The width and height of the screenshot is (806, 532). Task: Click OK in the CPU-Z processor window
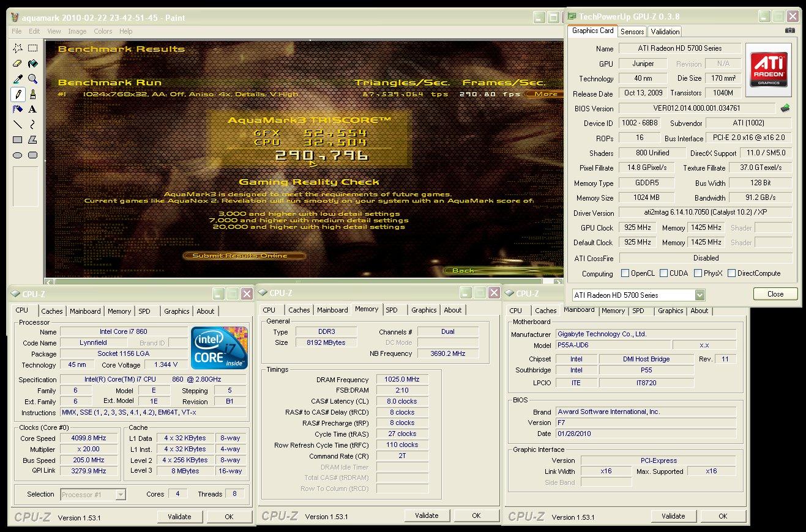(x=229, y=517)
